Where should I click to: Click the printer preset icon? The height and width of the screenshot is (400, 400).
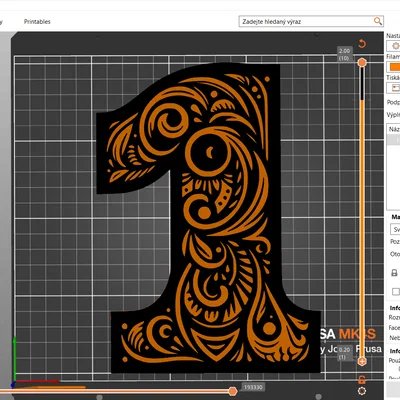click(x=395, y=88)
